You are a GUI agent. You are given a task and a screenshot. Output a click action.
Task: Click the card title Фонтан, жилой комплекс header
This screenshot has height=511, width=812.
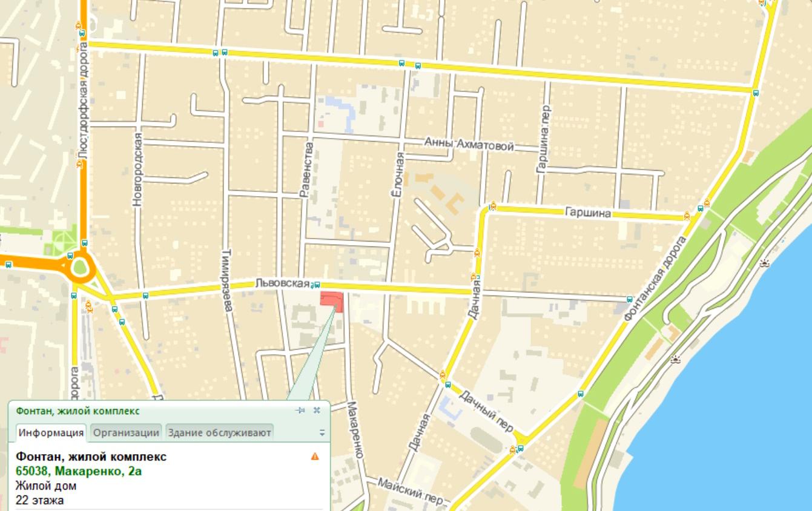[78, 411]
